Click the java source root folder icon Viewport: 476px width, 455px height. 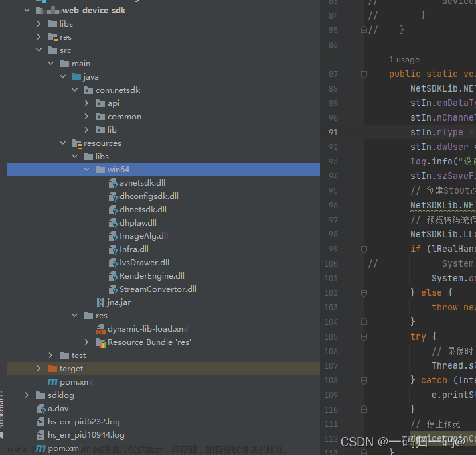pos(76,77)
